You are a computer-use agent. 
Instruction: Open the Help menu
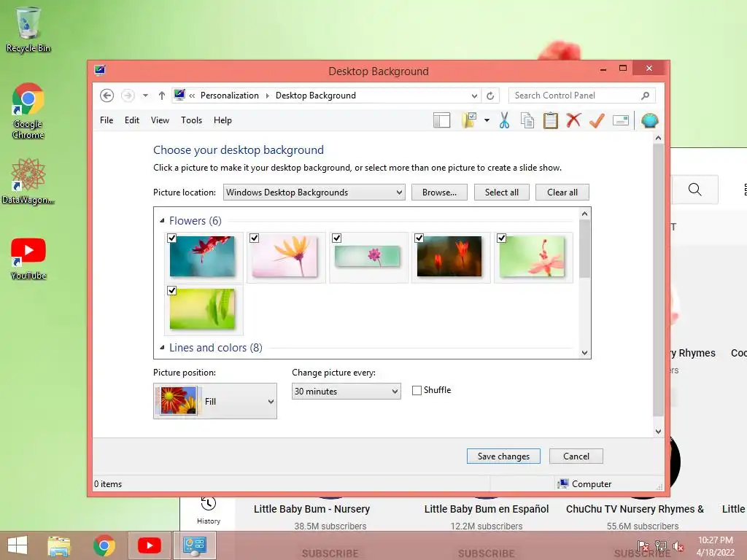click(x=222, y=120)
